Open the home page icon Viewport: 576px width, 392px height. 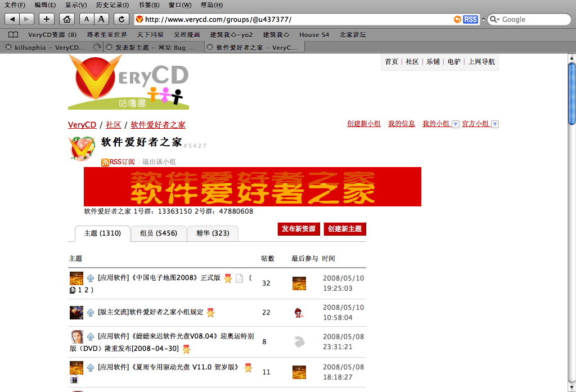pyautogui.click(x=67, y=19)
